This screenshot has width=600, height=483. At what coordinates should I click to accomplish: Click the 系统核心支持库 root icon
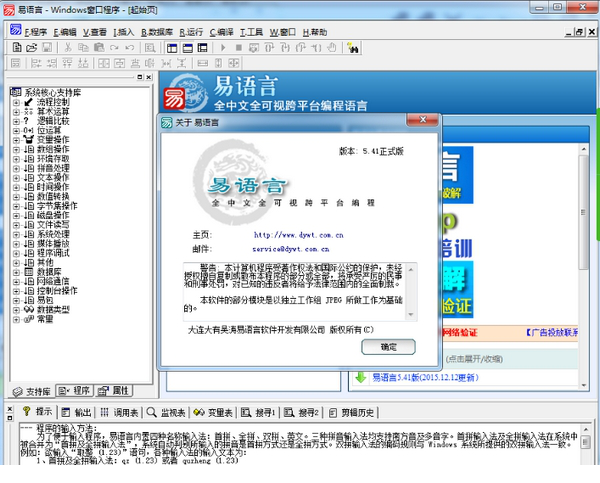coord(15,92)
